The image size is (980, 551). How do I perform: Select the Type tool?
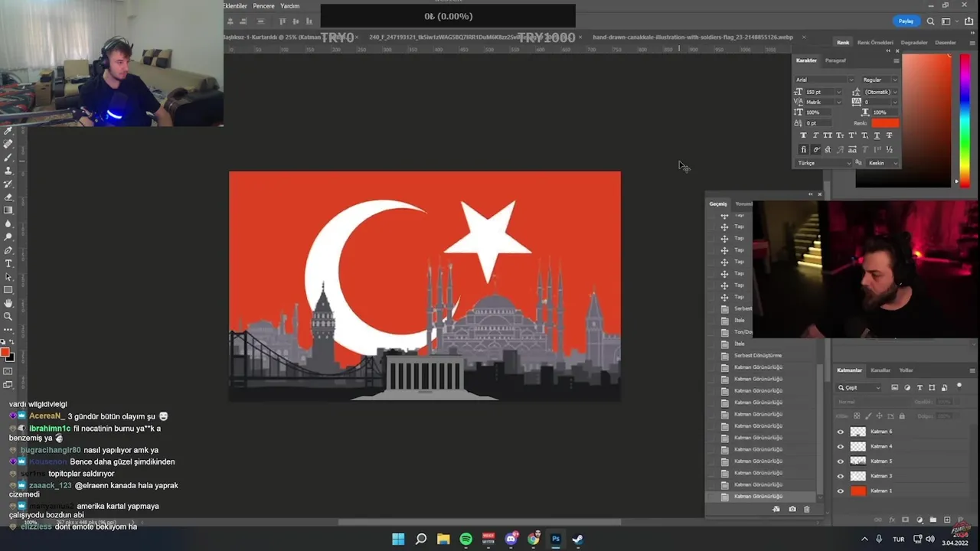(x=8, y=264)
